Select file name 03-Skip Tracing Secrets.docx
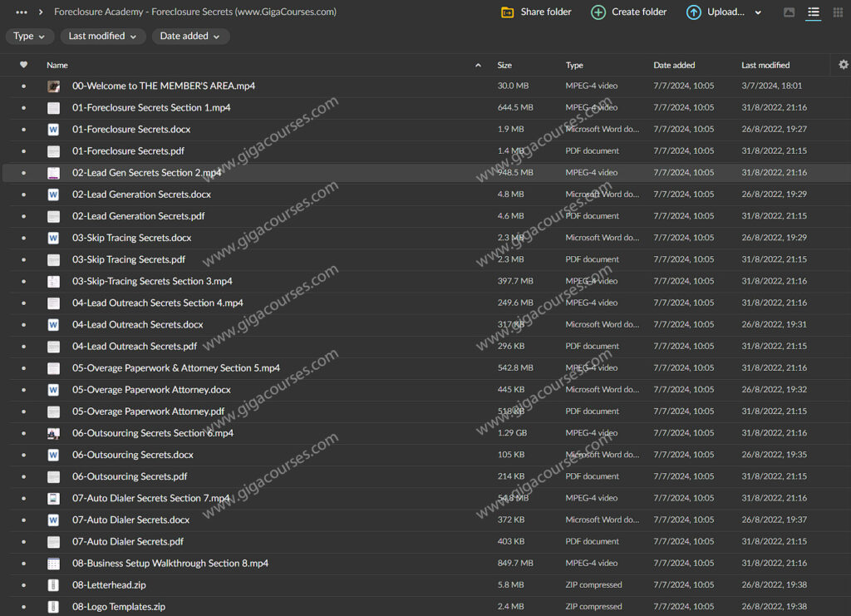Screen dimensions: 851x616 pos(132,238)
